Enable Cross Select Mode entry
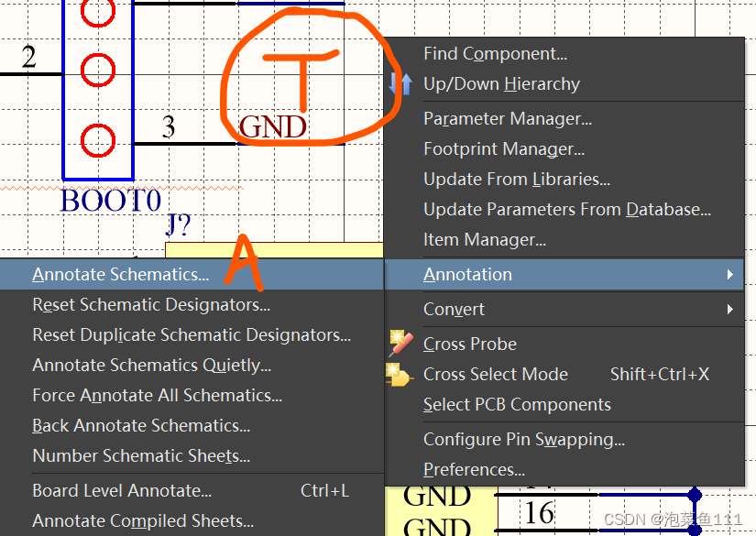 pyautogui.click(x=564, y=374)
